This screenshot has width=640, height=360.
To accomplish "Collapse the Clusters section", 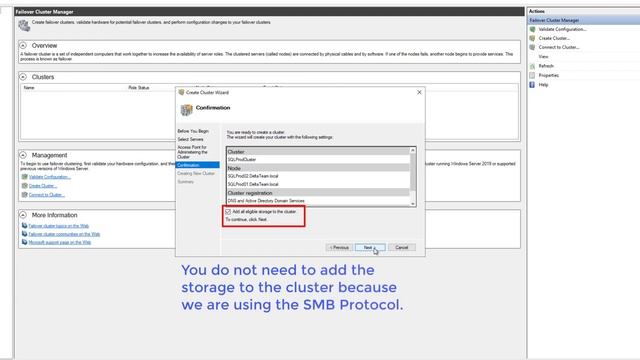I will pos(23,77).
